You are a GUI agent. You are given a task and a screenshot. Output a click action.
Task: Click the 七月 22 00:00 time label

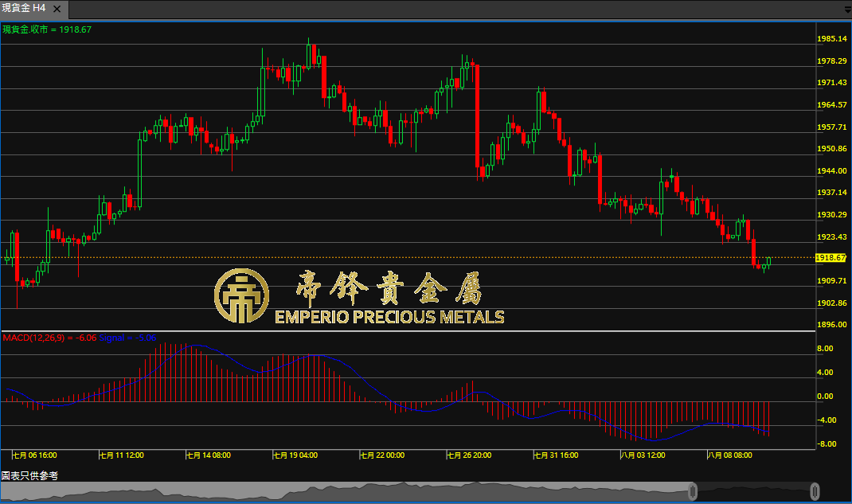(382, 455)
